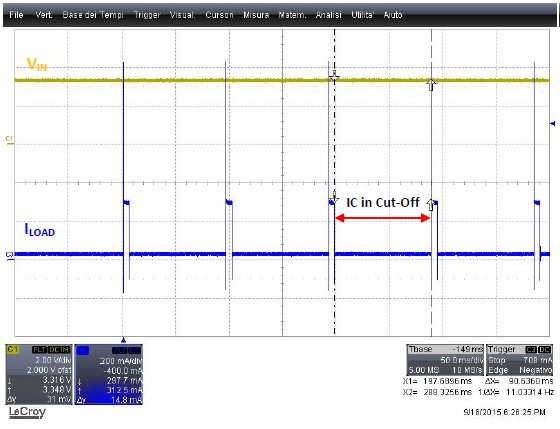Open the Trigger menu

147,15
